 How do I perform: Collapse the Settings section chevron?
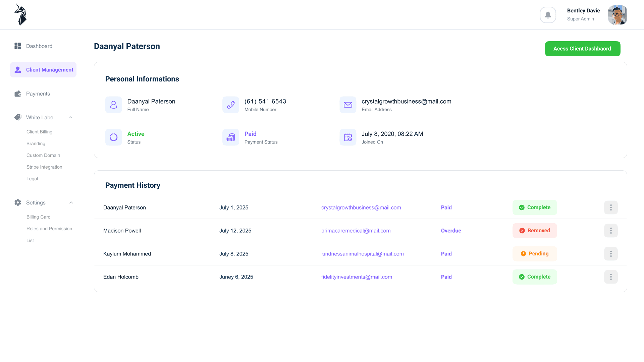coord(71,203)
